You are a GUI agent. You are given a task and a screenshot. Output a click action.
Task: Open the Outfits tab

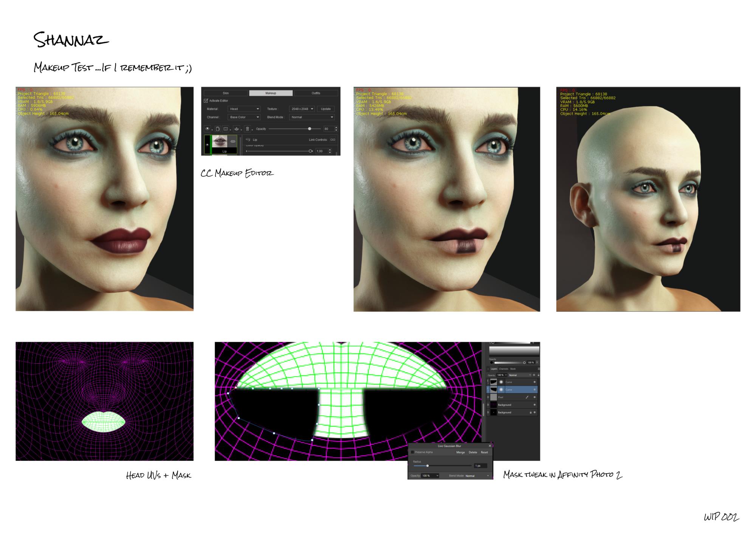316,93
